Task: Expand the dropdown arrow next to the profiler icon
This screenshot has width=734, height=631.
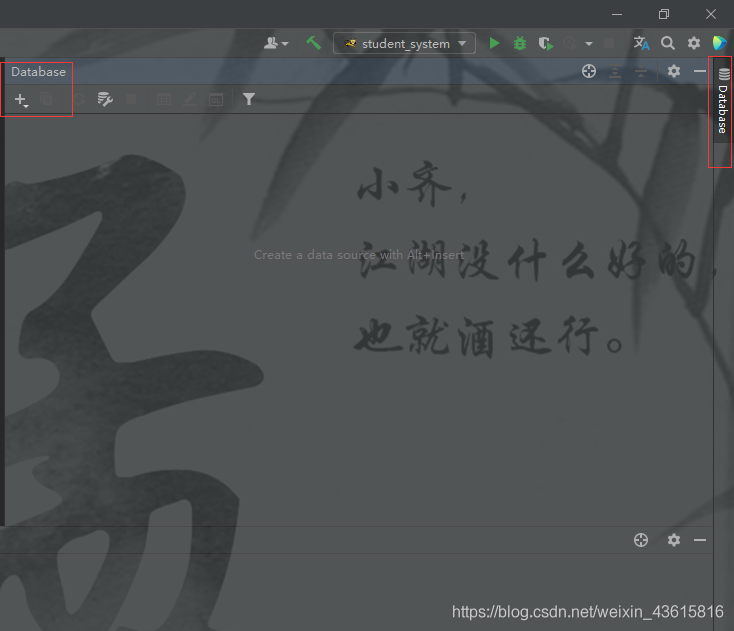Action: coord(589,44)
